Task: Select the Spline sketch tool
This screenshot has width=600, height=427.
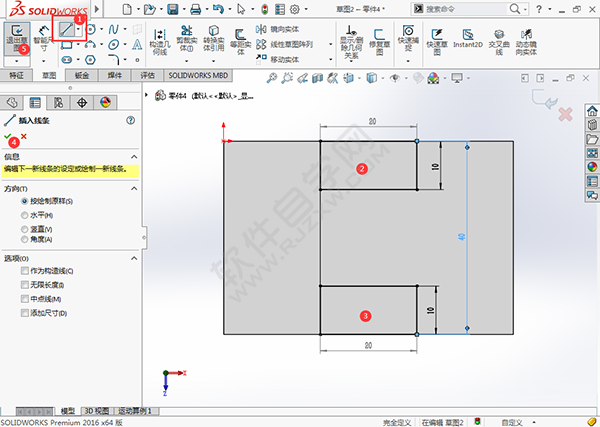Action: pyautogui.click(x=113, y=29)
